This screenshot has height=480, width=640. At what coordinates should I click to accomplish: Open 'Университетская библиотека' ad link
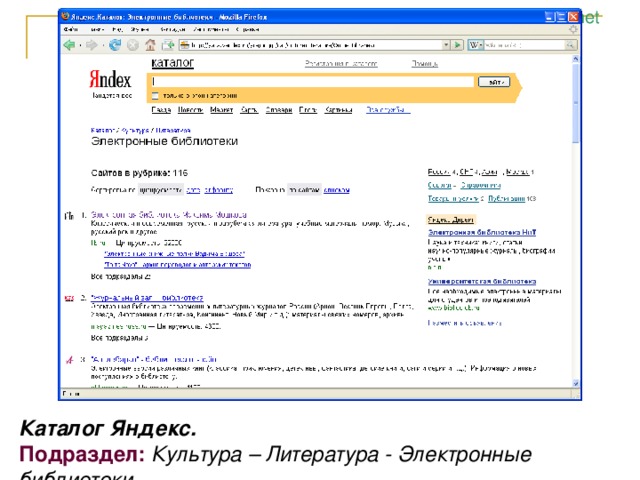coord(482,281)
